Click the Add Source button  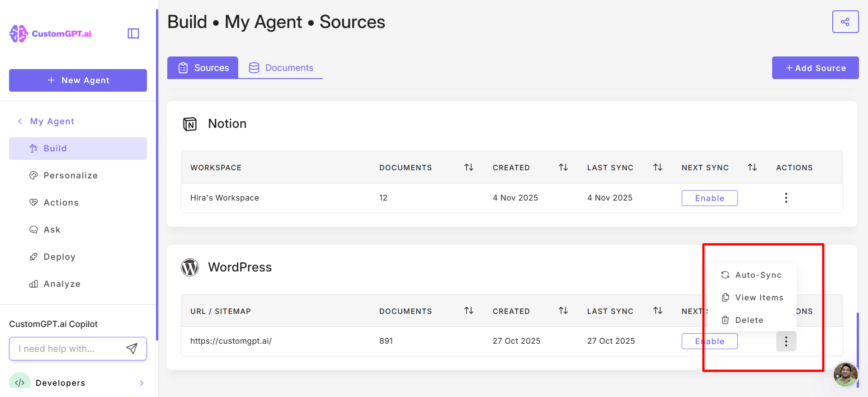(816, 68)
